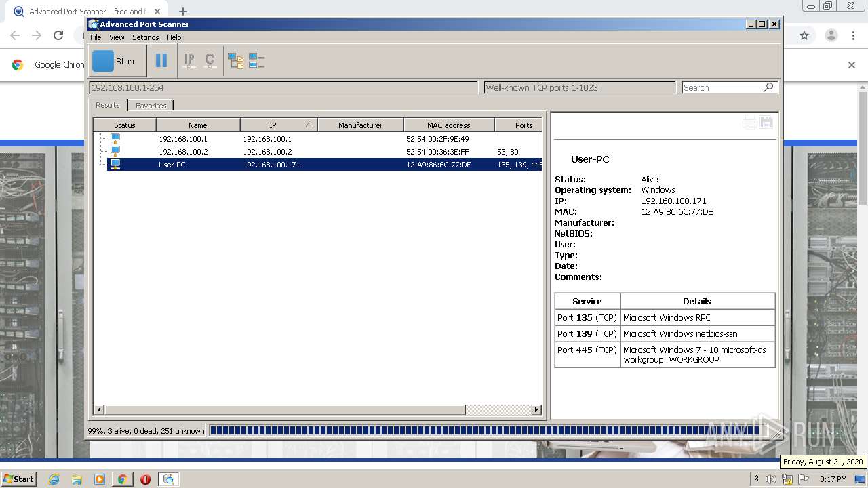Click MAC address 52:54:00:2F:9E:49
This screenshot has height=488, width=868.
coord(437,139)
